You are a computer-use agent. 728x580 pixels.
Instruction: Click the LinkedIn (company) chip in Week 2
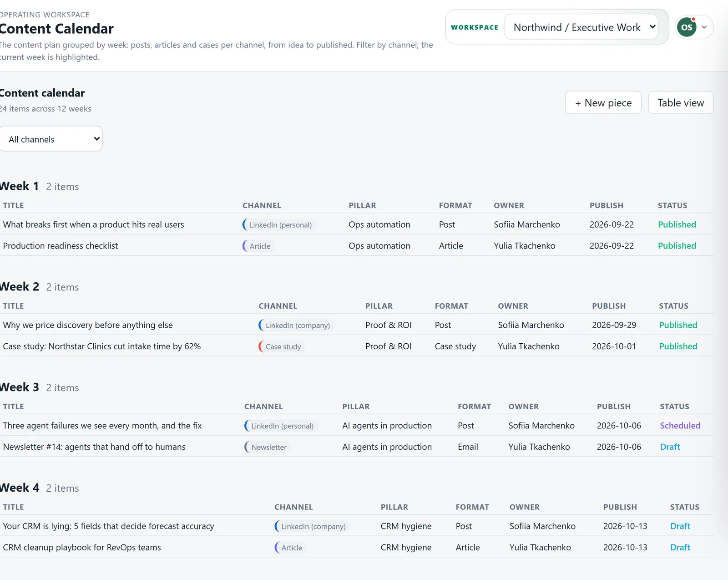tap(296, 326)
